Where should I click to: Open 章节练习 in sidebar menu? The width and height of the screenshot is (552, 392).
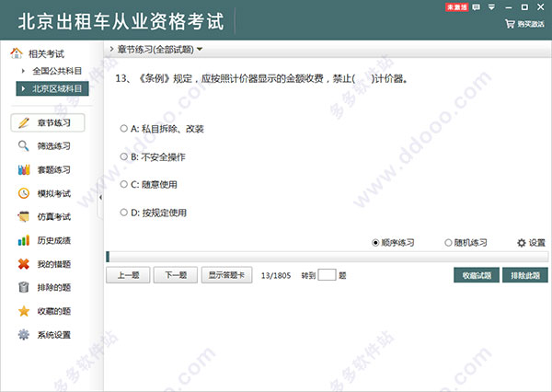[x=48, y=122]
